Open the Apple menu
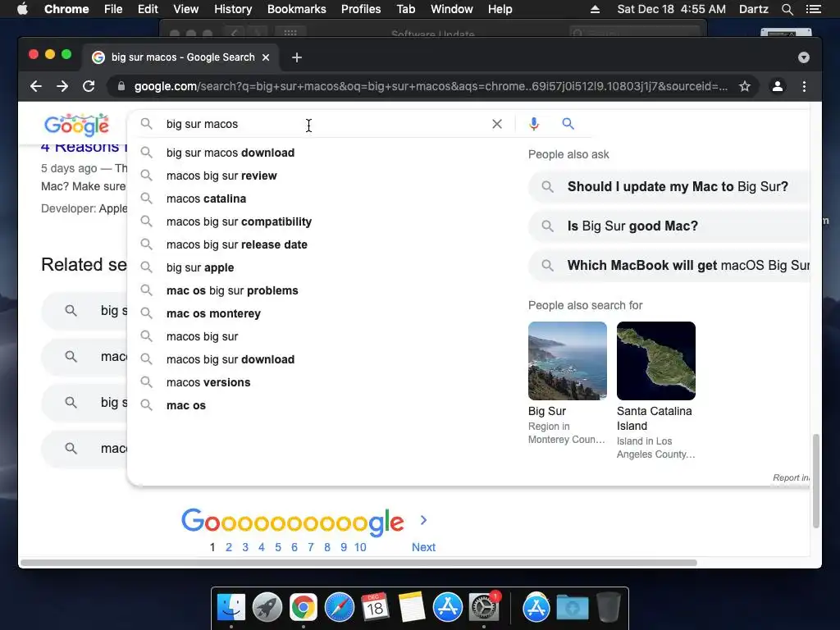This screenshot has height=630, width=840. coord(22,9)
